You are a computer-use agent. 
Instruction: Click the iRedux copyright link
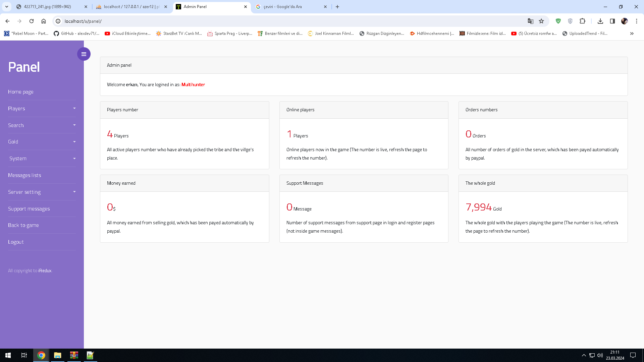pos(45,270)
